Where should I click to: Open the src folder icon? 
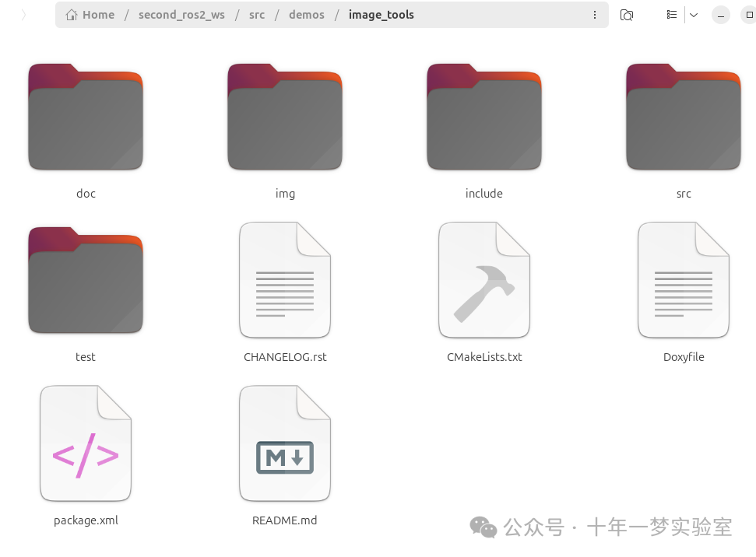pos(683,117)
